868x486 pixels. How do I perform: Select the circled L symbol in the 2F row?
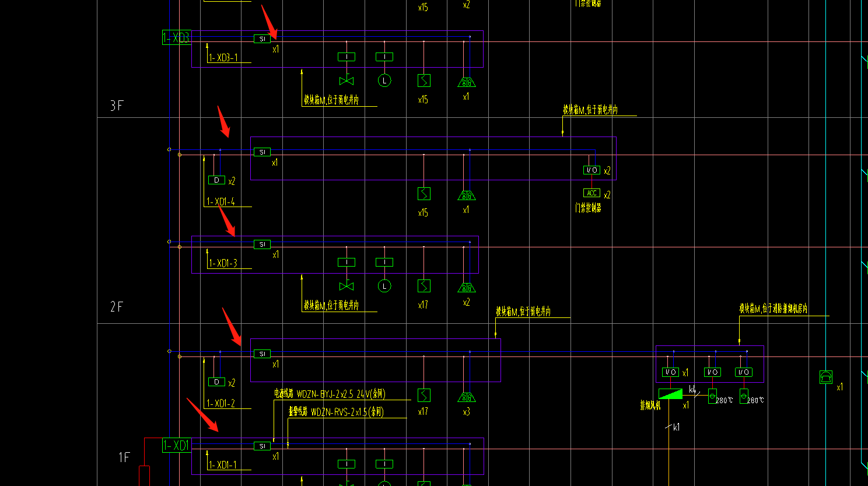384,286
